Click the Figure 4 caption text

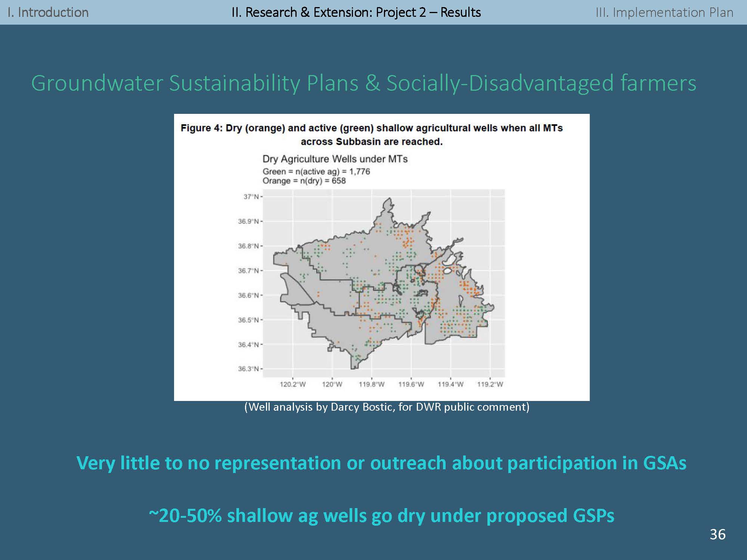point(372,135)
